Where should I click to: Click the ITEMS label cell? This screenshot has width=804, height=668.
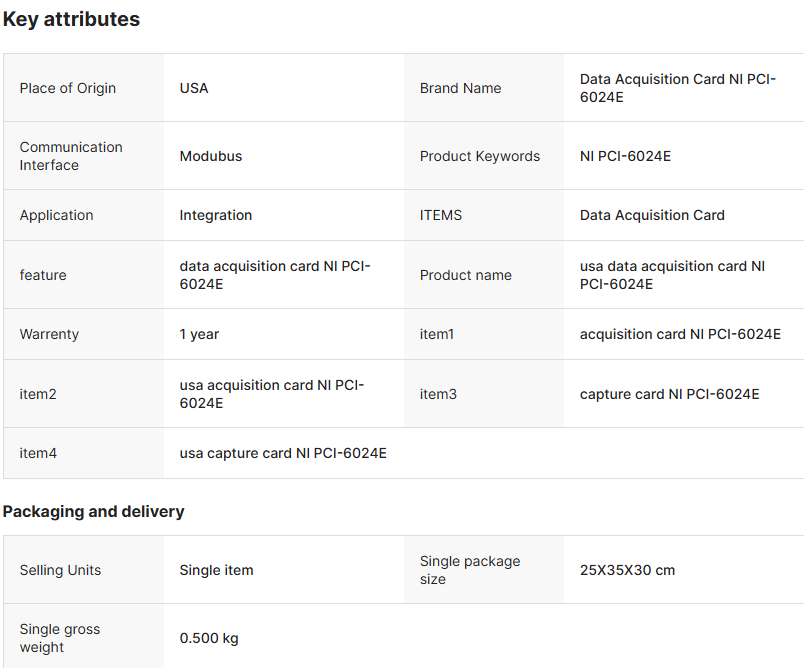(441, 215)
